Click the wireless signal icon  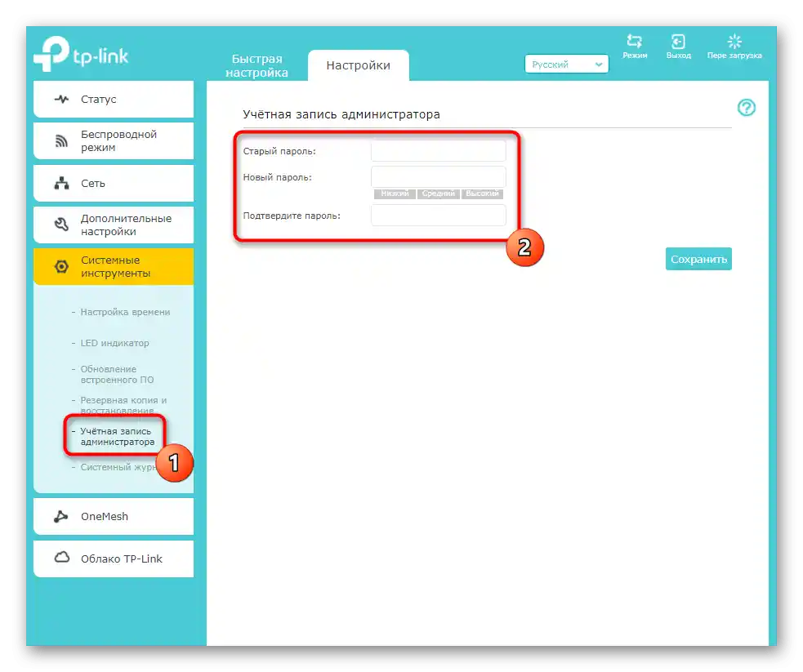[61, 140]
